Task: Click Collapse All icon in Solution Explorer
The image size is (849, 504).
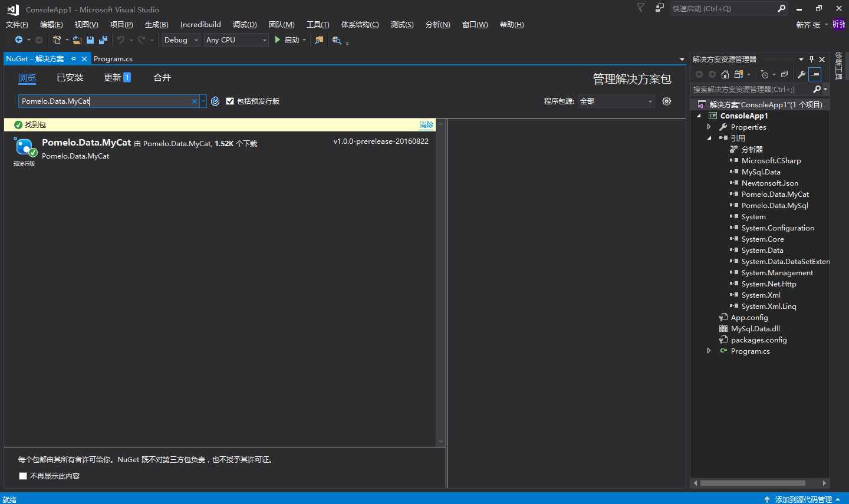Action: click(784, 74)
